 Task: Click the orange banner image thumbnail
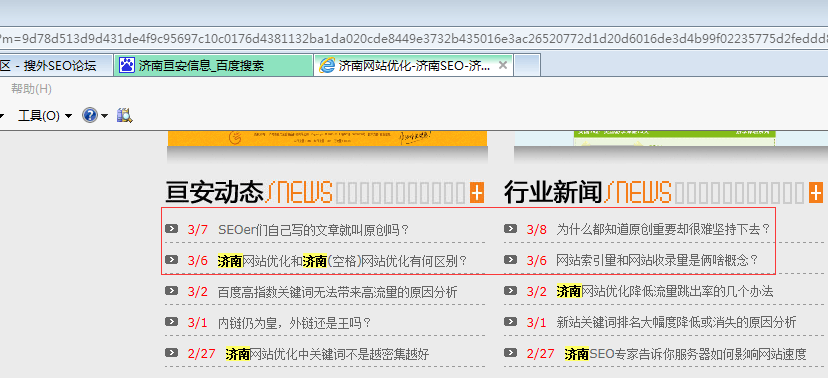coord(327,138)
